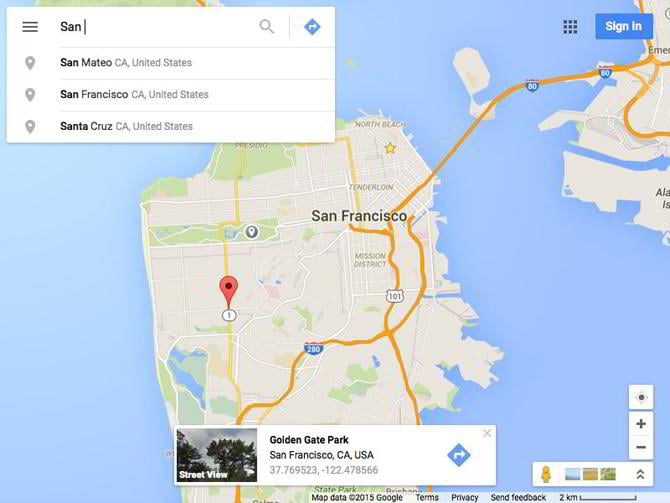Choose the San Francisco suggestion
The height and width of the screenshot is (503, 670).
point(171,95)
